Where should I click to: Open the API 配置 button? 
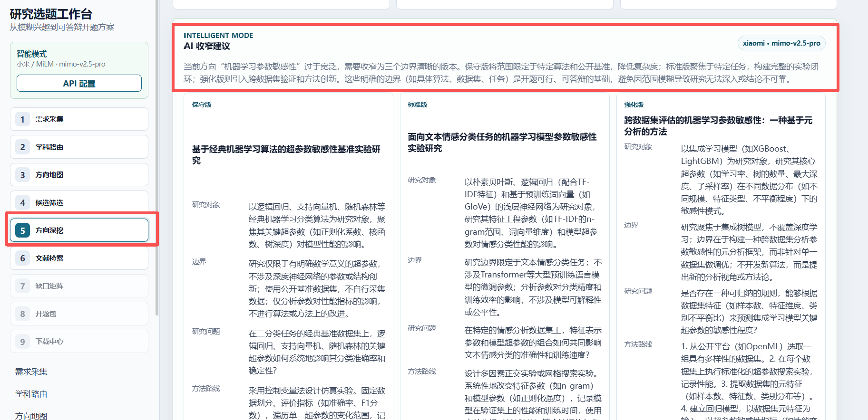tap(79, 83)
